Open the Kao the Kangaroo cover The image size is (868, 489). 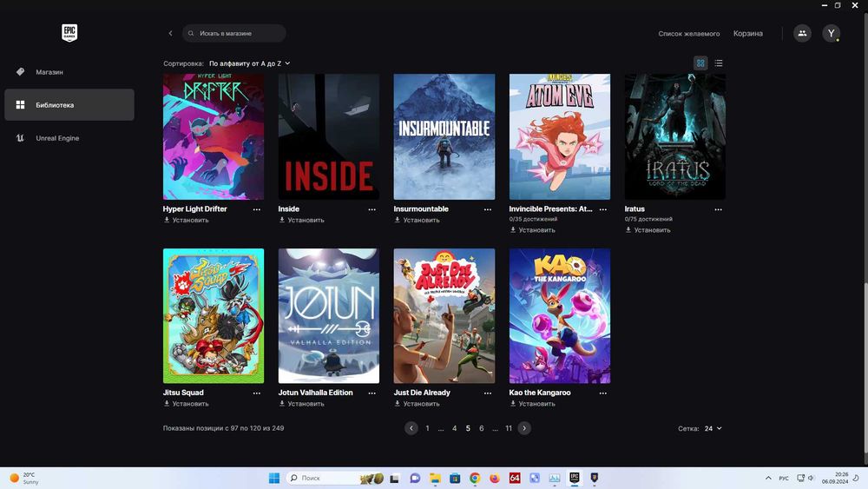[560, 315]
